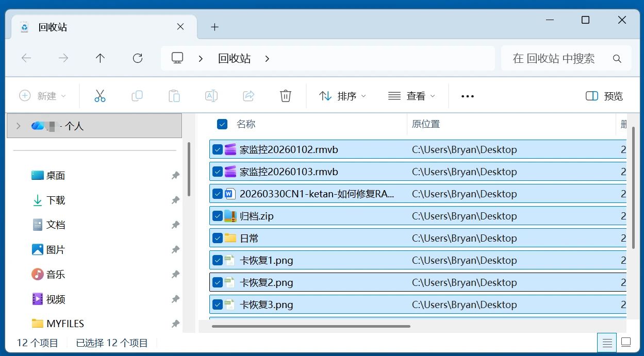Refresh the Recycle Bin view

137,58
